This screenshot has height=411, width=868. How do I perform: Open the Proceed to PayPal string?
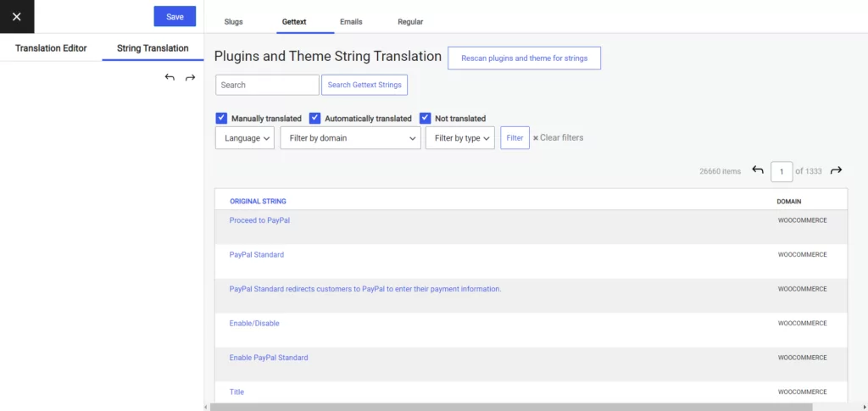259,220
